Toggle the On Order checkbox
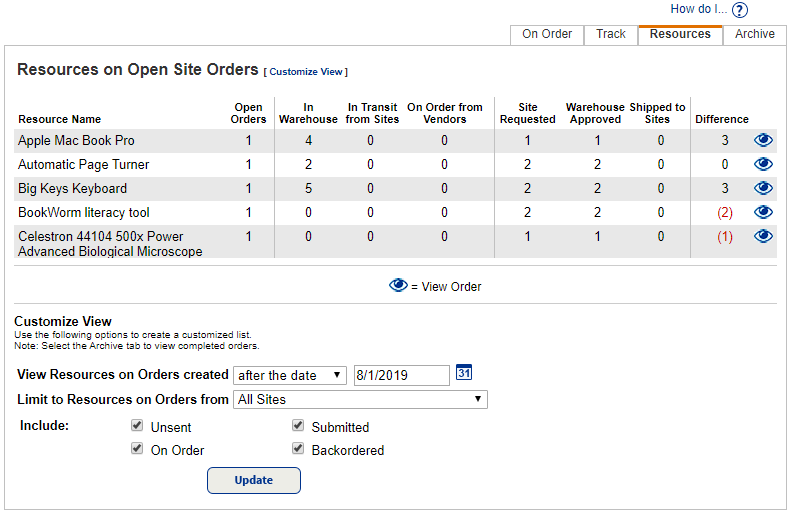 137,448
